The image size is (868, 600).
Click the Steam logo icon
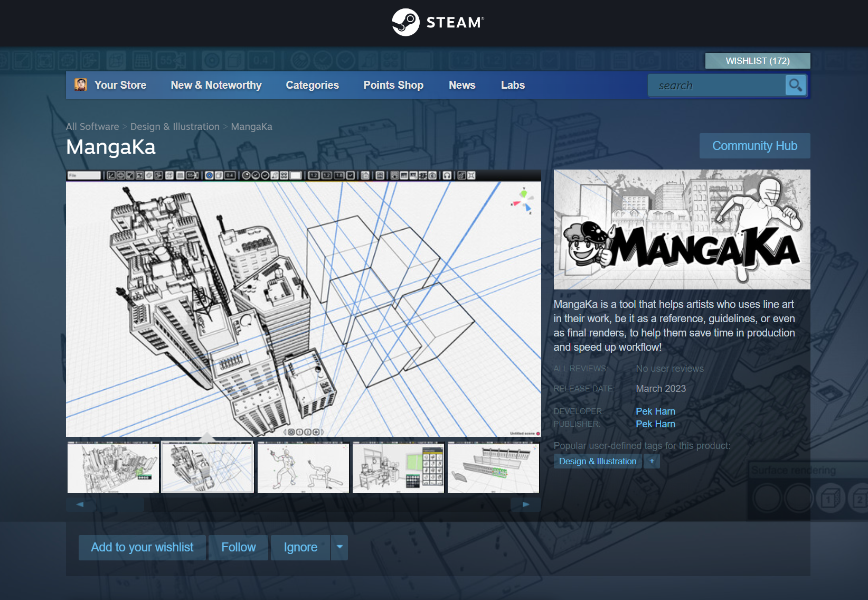(407, 22)
